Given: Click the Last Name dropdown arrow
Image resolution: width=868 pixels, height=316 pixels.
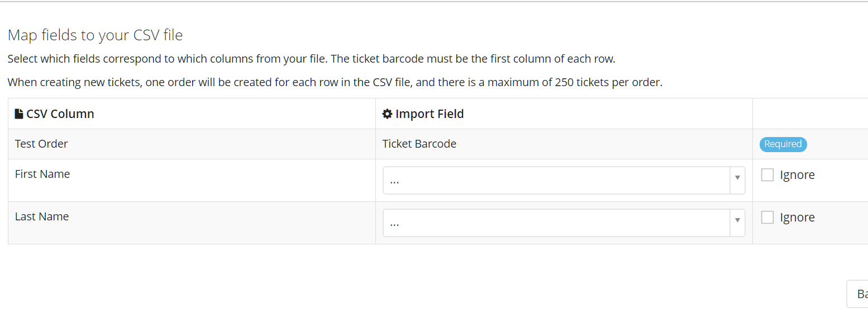Looking at the screenshot, I should 737,220.
